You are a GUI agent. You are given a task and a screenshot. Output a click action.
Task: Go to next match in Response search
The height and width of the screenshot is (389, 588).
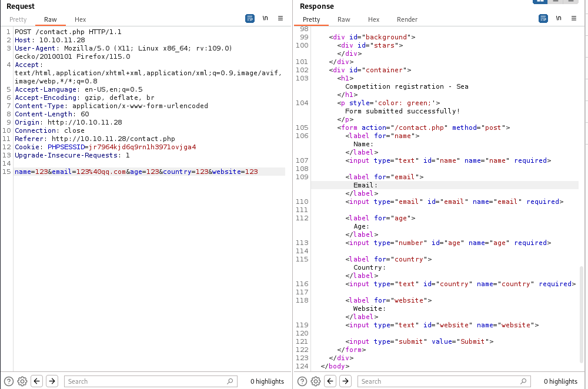coord(345,381)
